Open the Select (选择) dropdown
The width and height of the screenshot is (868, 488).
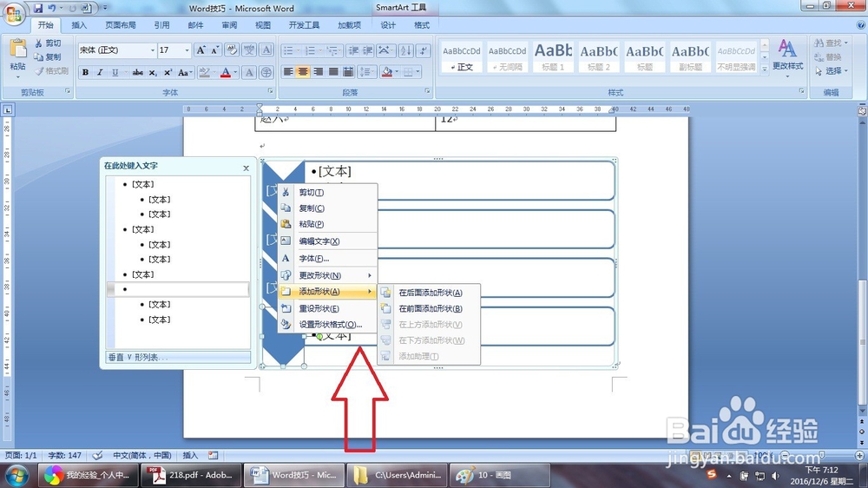[845, 71]
